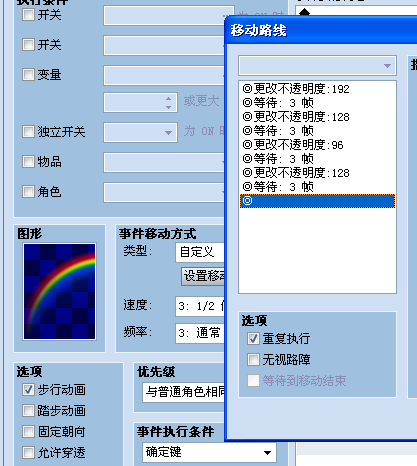This screenshot has width=417, height=466.
Task: Select the highlighted empty command row
Action: pos(317,201)
